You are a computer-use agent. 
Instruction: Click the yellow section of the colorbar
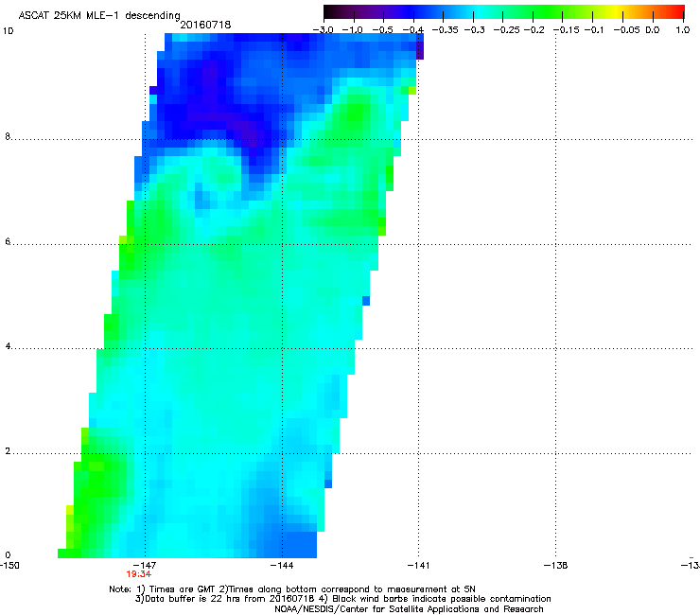point(619,12)
